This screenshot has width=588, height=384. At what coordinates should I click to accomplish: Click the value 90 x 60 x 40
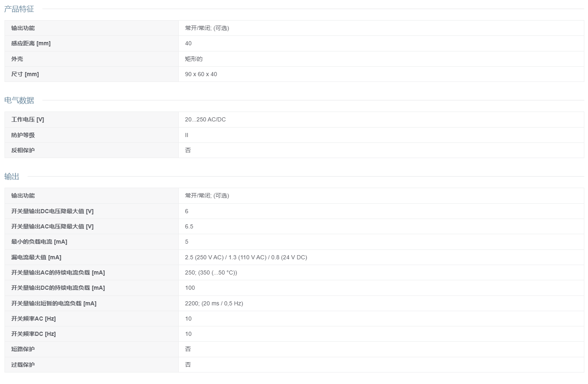click(201, 74)
